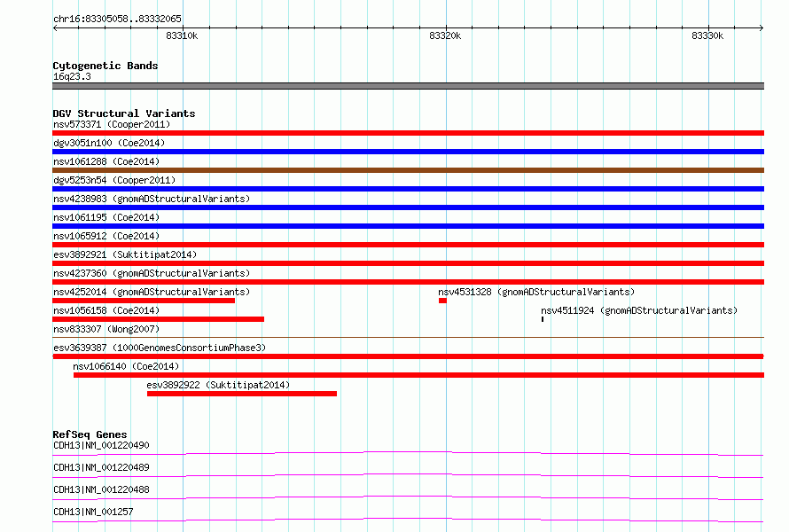Click the red nsv4237360 variant bar
This screenshot has height=532, width=789.
pyautogui.click(x=408, y=282)
